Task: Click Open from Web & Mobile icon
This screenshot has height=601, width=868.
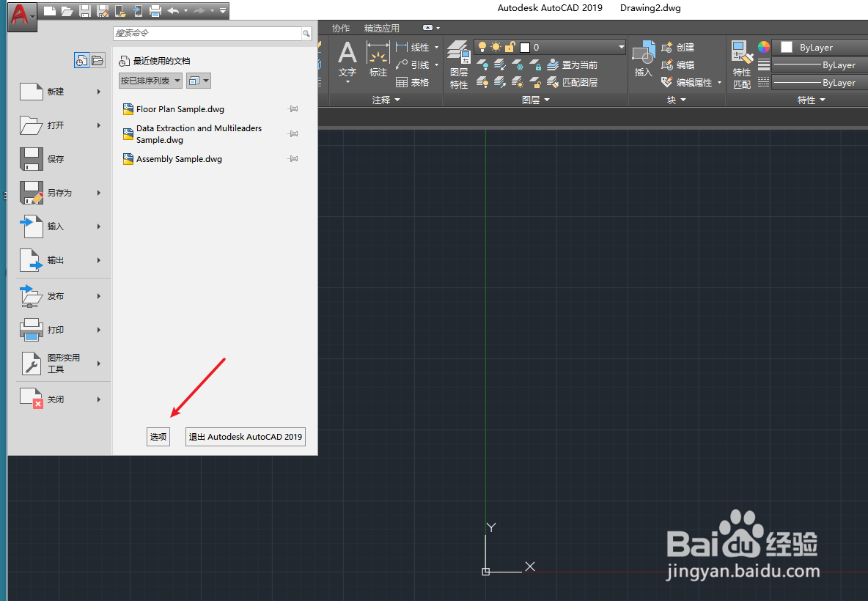Action: point(120,10)
